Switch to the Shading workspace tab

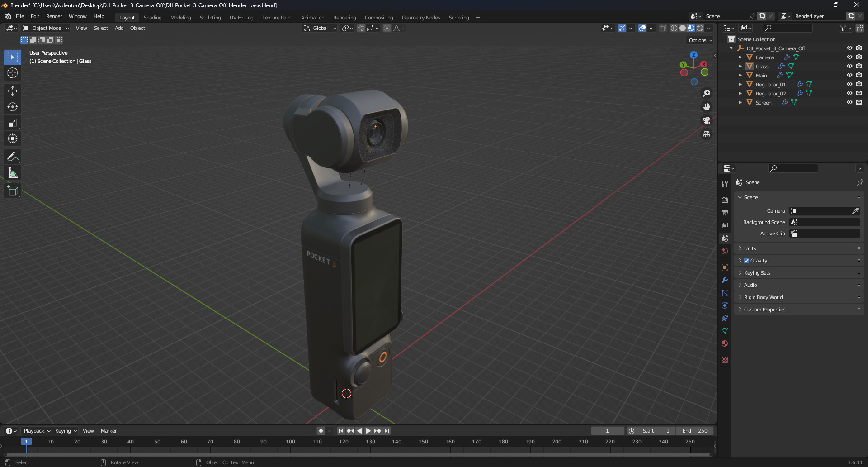pos(152,18)
